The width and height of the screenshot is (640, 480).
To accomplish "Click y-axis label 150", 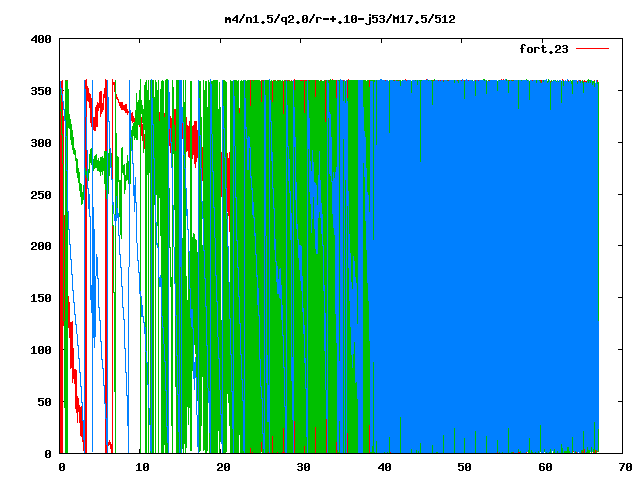I will point(41,298).
